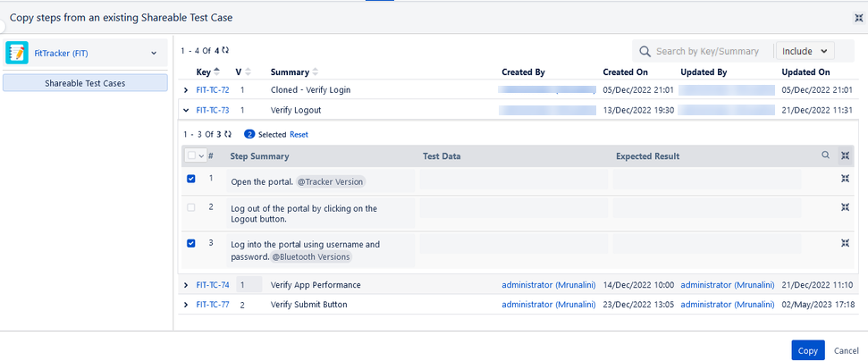Image resolution: width=868 pixels, height=361 pixels.
Task: Open FIT-TC-74 creator administrator (Mrunalini)
Action: tap(549, 285)
